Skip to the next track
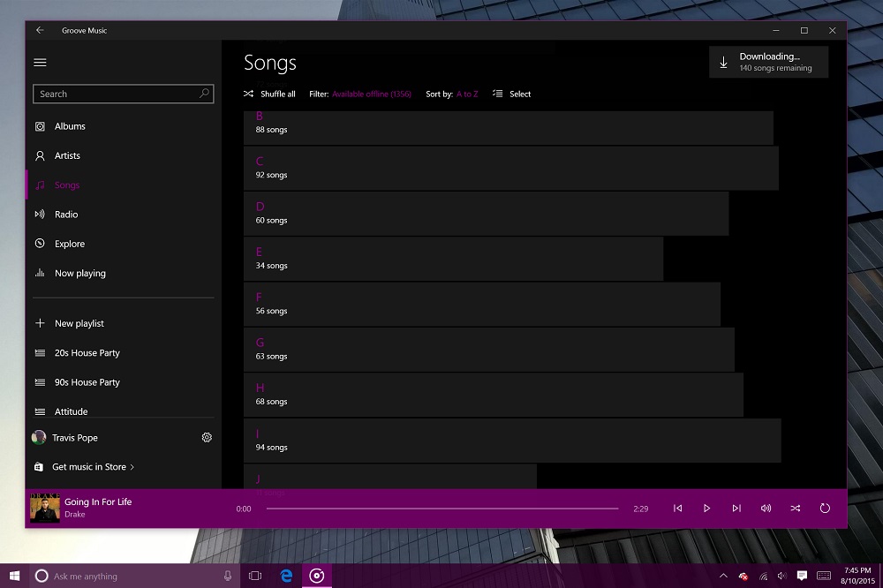883x588 pixels. click(x=736, y=509)
